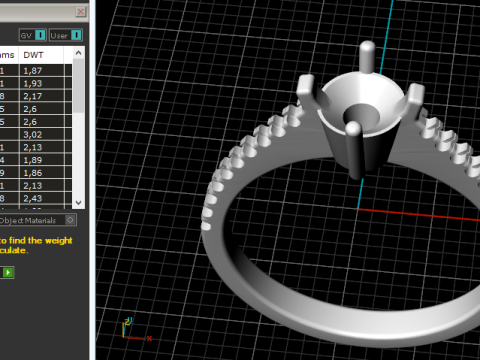This screenshot has width=480, height=360.
Task: Select the row with DWT 2,17
Action: [36, 96]
